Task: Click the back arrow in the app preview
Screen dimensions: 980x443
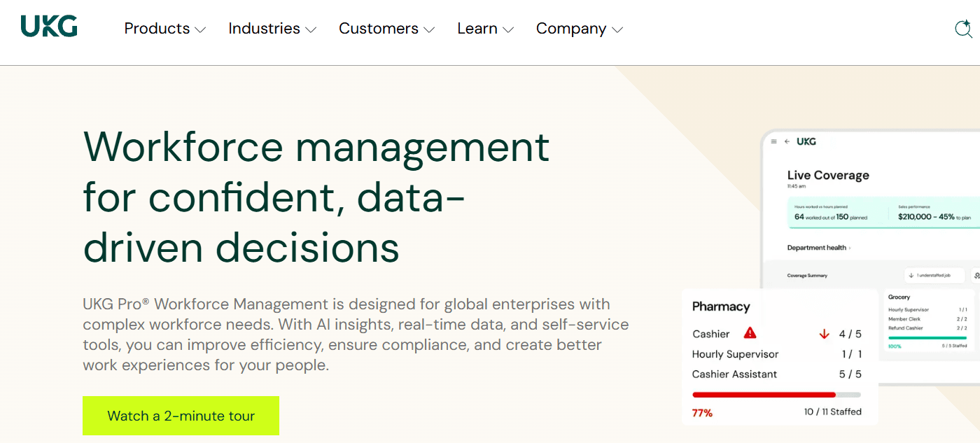Action: [787, 141]
